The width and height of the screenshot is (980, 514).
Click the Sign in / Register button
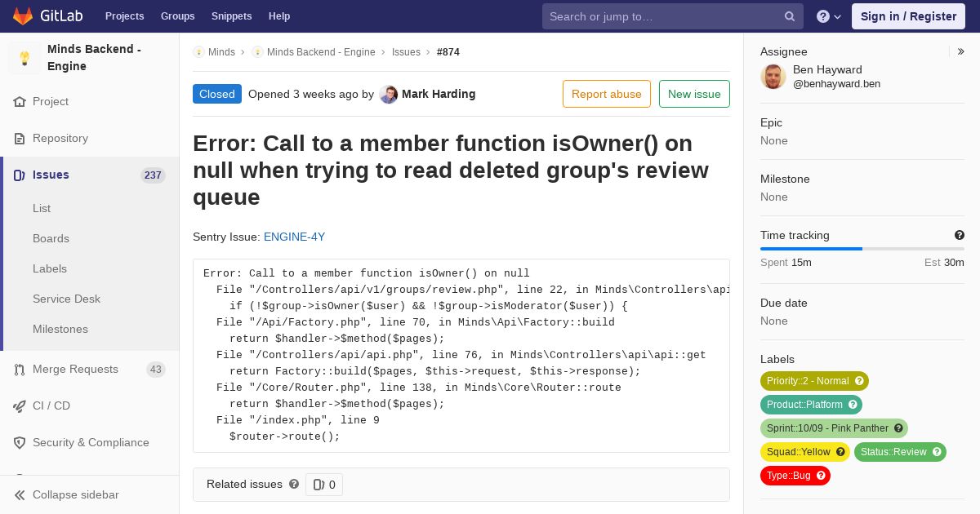click(x=908, y=16)
